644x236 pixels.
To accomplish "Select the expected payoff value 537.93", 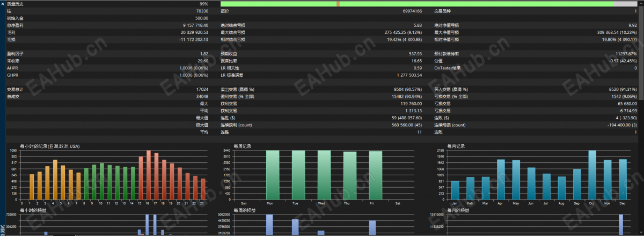I will point(415,54).
